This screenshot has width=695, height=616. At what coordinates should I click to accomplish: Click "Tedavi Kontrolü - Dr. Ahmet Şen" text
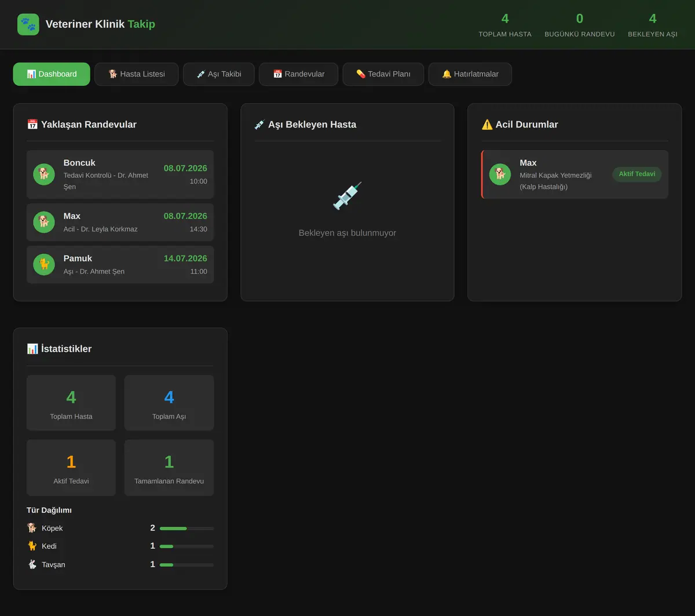[x=106, y=181]
